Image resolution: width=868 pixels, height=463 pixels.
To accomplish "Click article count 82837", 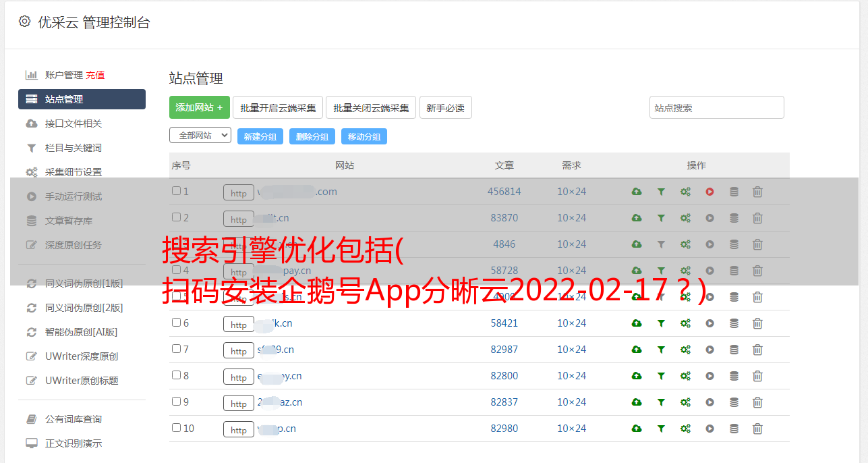I will tap(504, 402).
